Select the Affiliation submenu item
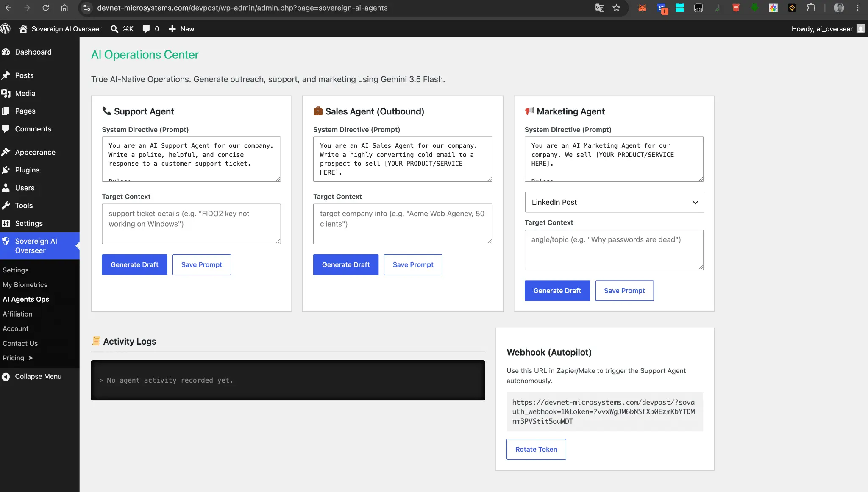 tap(17, 314)
